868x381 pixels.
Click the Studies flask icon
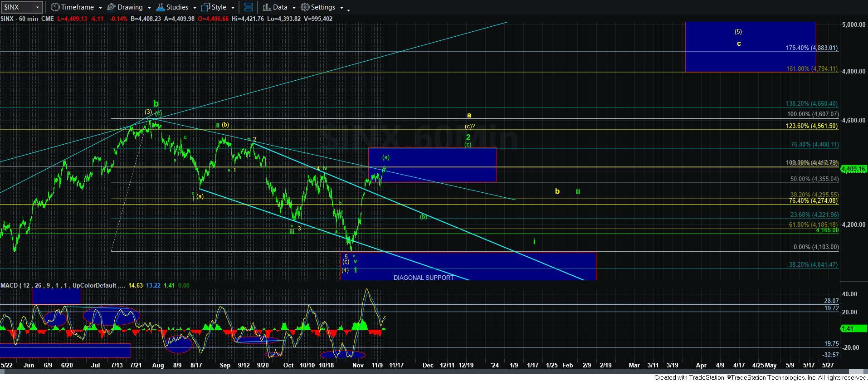pyautogui.click(x=160, y=7)
